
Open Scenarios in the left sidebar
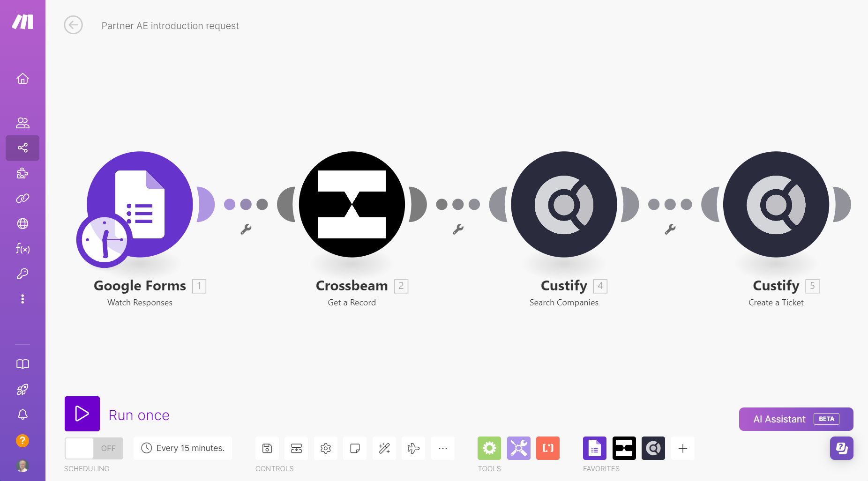(x=22, y=148)
